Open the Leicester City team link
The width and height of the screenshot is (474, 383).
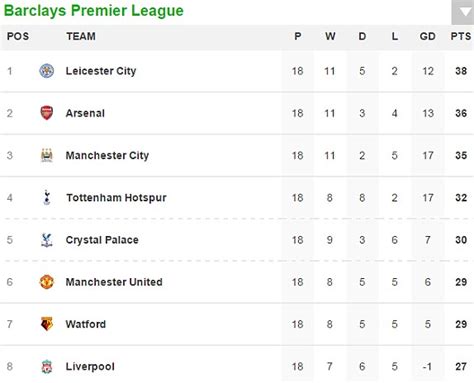101,71
